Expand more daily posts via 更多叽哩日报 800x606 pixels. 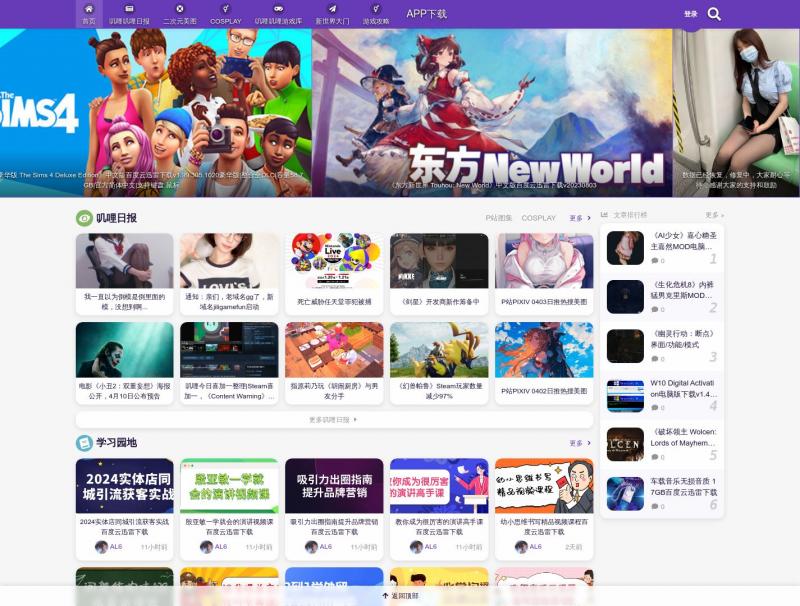click(334, 420)
